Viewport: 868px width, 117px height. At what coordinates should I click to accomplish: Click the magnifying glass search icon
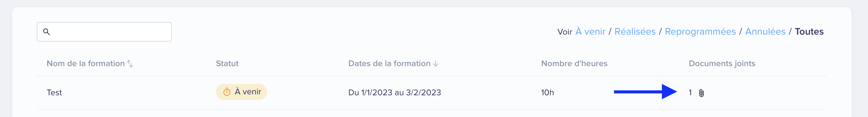[47, 32]
